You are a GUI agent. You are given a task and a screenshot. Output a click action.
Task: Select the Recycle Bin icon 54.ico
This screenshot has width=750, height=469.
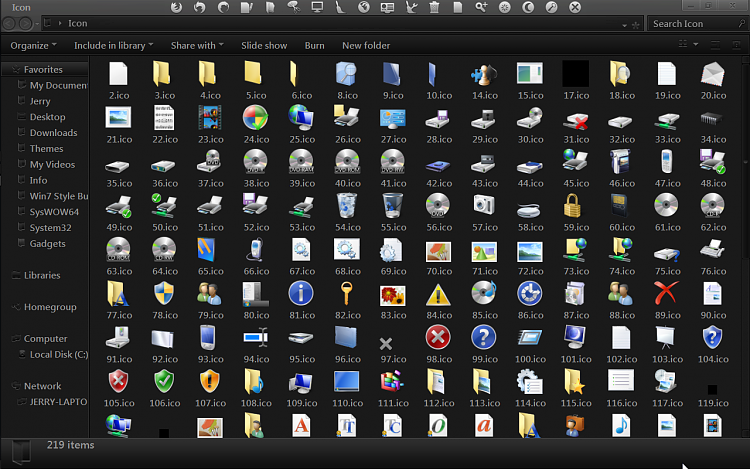pyautogui.click(x=347, y=206)
